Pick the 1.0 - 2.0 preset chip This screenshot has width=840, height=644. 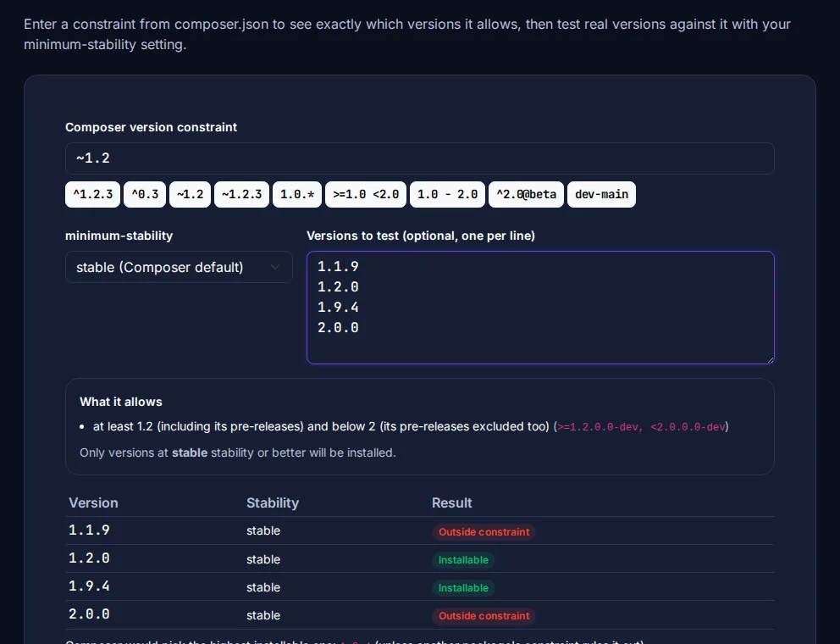[447, 194]
